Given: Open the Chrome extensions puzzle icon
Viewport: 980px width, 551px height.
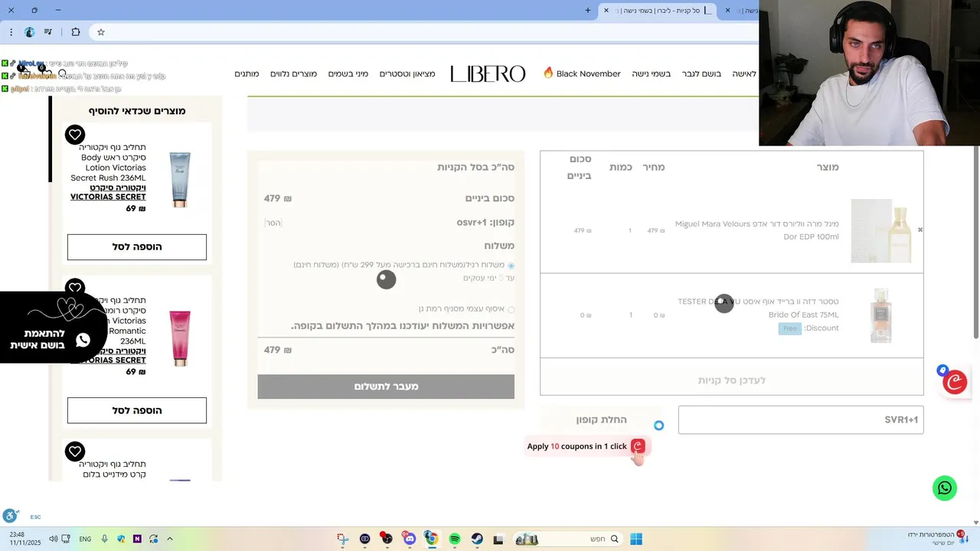Looking at the screenshot, I should pos(76,32).
